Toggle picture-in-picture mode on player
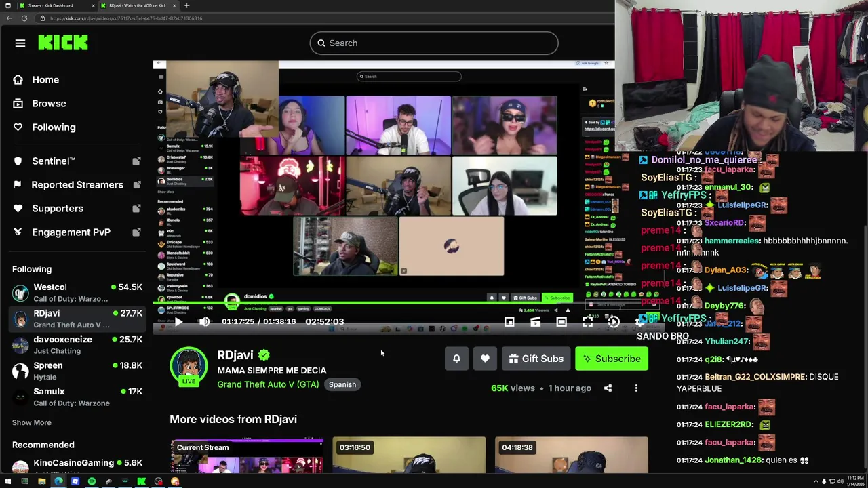This screenshot has width=868, height=488. click(x=509, y=323)
